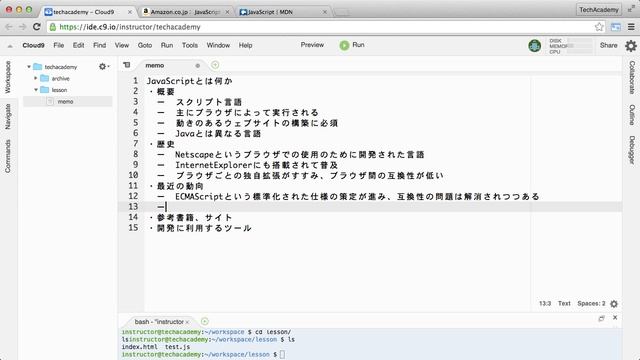Click the user avatar icon
The height and width of the screenshot is (360, 640).
point(534,46)
